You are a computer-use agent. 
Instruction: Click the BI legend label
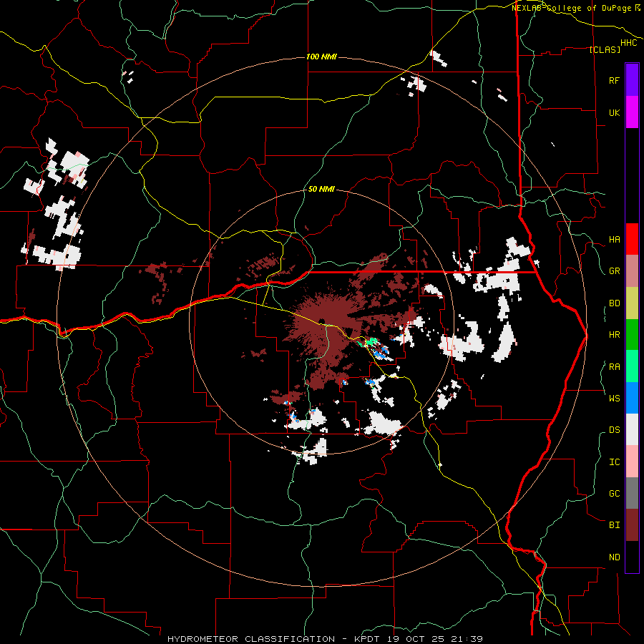(x=614, y=525)
